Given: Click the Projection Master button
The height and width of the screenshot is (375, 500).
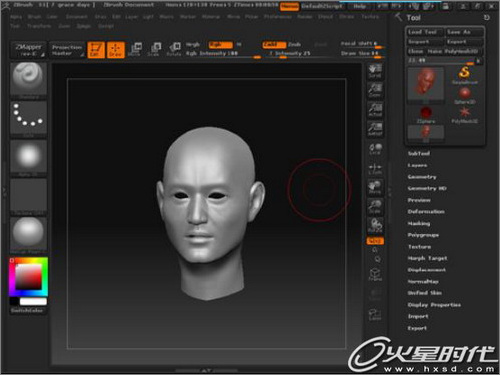Looking at the screenshot, I should click(x=67, y=50).
